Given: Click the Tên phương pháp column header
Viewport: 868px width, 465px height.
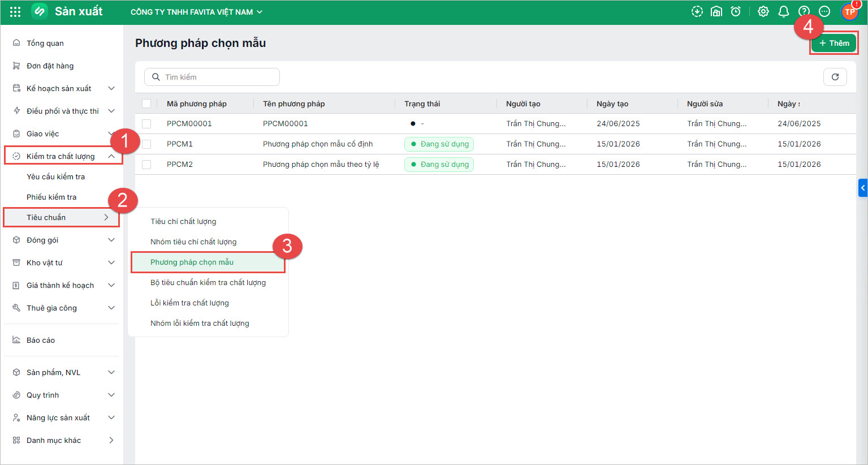Looking at the screenshot, I should [x=294, y=104].
